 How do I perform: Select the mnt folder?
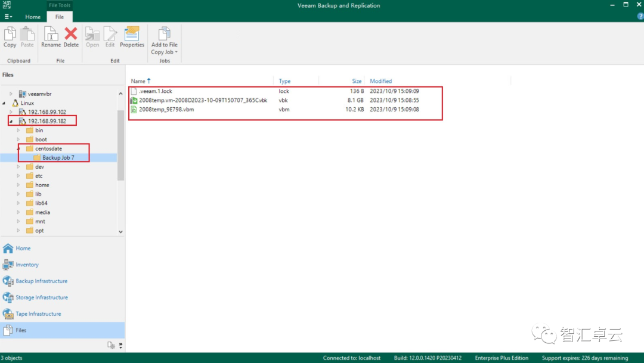[40, 221]
